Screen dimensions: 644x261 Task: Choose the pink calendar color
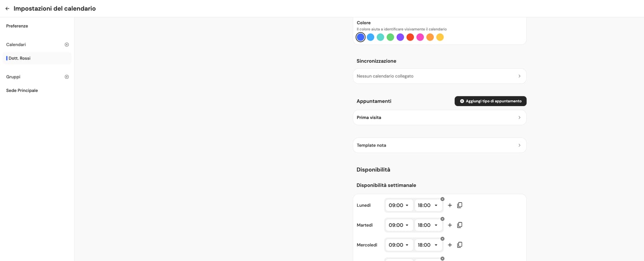pyautogui.click(x=420, y=37)
